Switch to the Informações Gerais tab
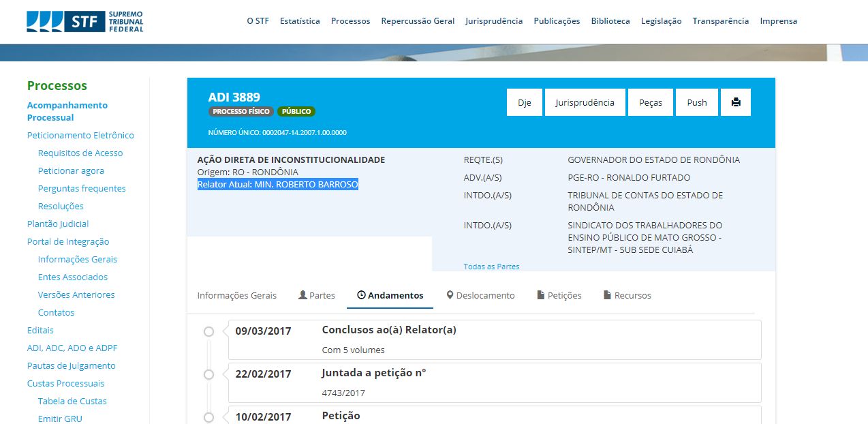Image resolution: width=868 pixels, height=424 pixels. click(237, 295)
